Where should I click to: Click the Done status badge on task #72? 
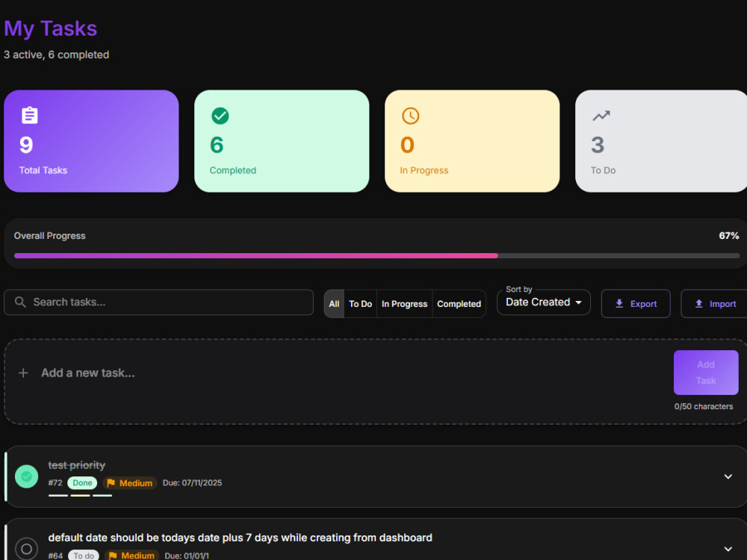[x=82, y=483]
